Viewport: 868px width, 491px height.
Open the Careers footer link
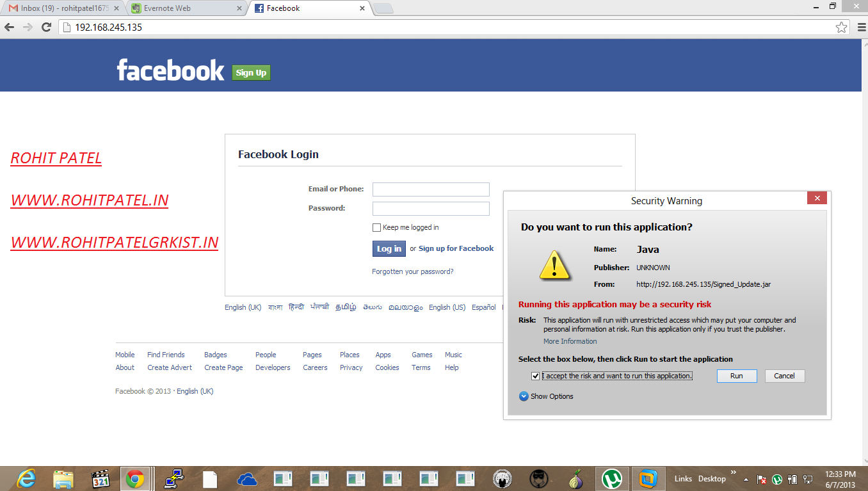point(315,367)
